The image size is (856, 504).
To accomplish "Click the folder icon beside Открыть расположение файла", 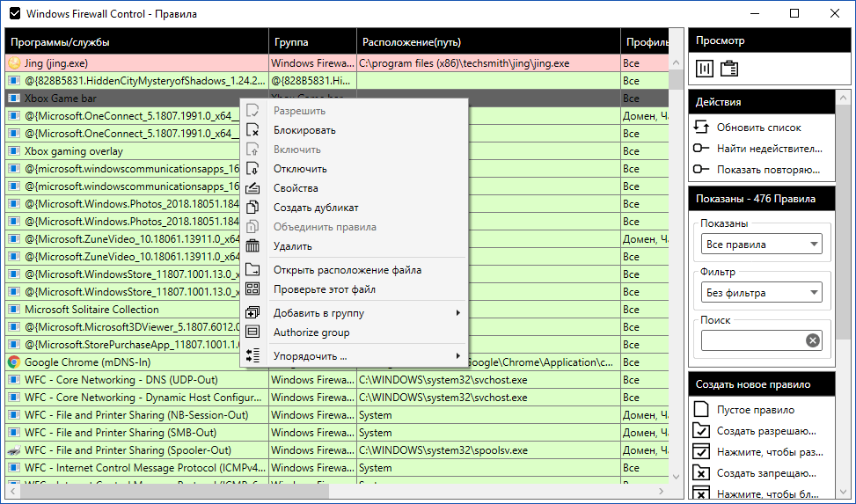I will tap(252, 269).
